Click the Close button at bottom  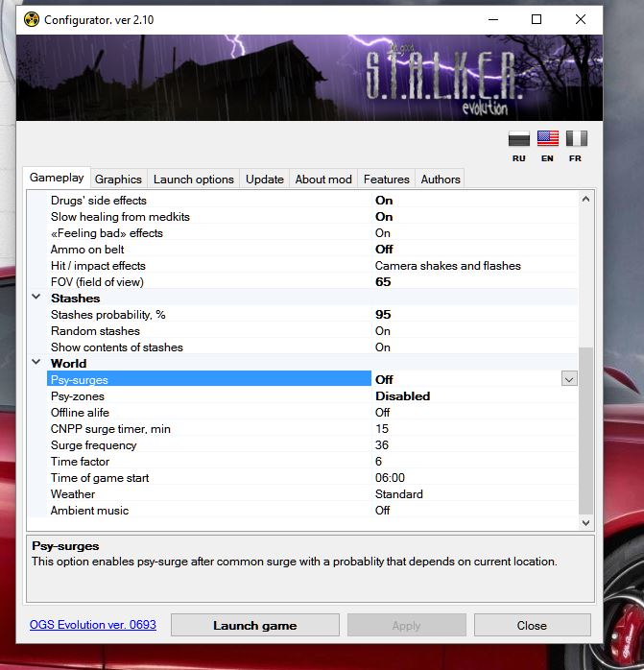point(532,625)
